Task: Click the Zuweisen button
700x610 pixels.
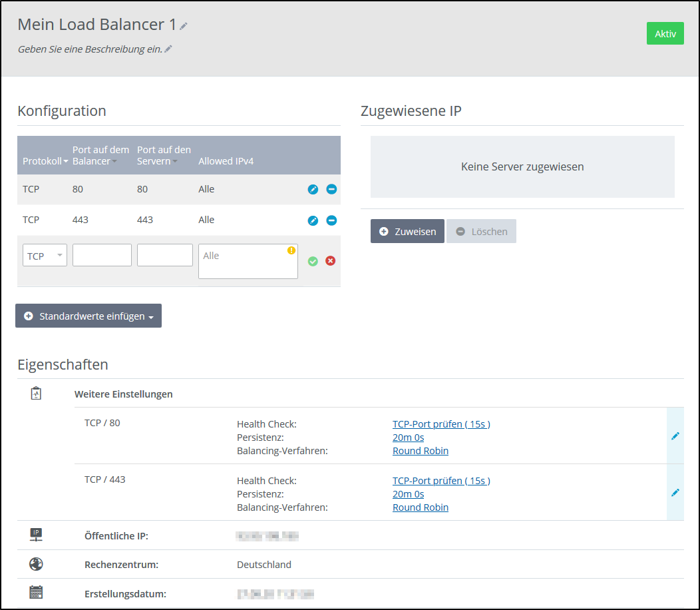Action: 407,231
